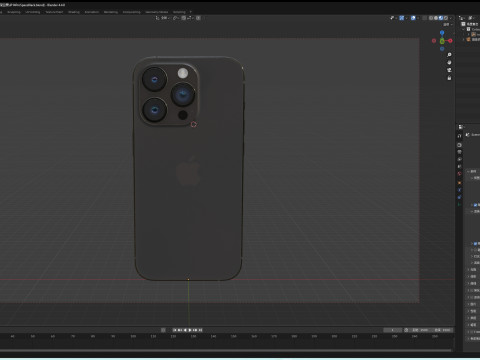480x360 pixels.
Task: Toggle the preview range clock icon
Action: [406, 330]
